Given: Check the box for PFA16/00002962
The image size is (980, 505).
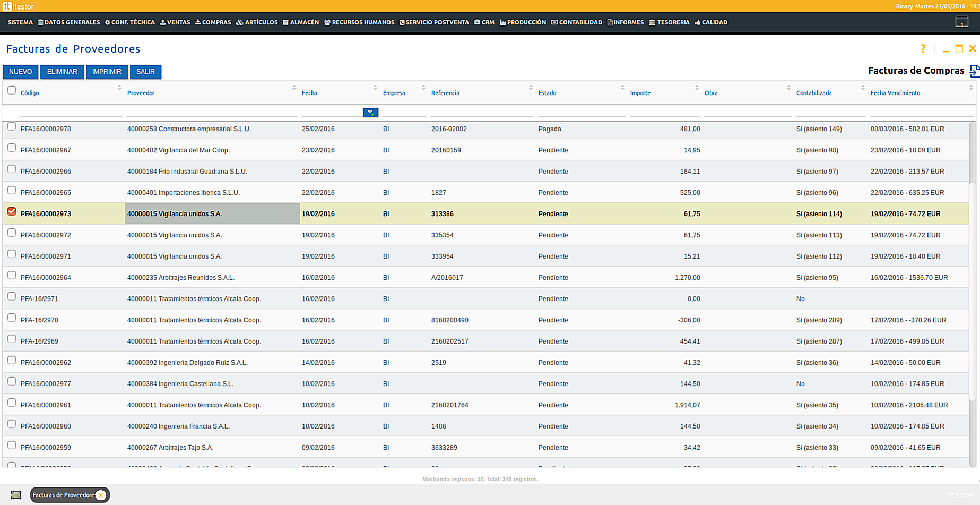Looking at the screenshot, I should [x=12, y=360].
